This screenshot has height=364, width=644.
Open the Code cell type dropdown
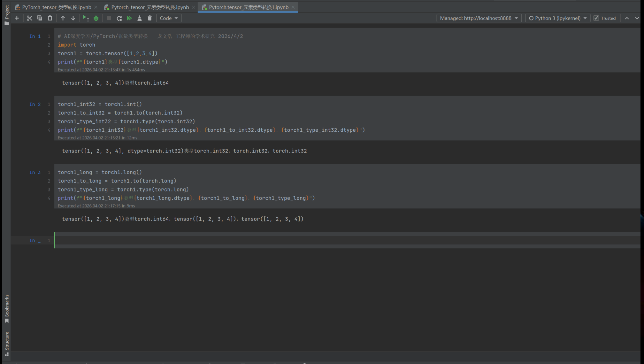coord(169,18)
